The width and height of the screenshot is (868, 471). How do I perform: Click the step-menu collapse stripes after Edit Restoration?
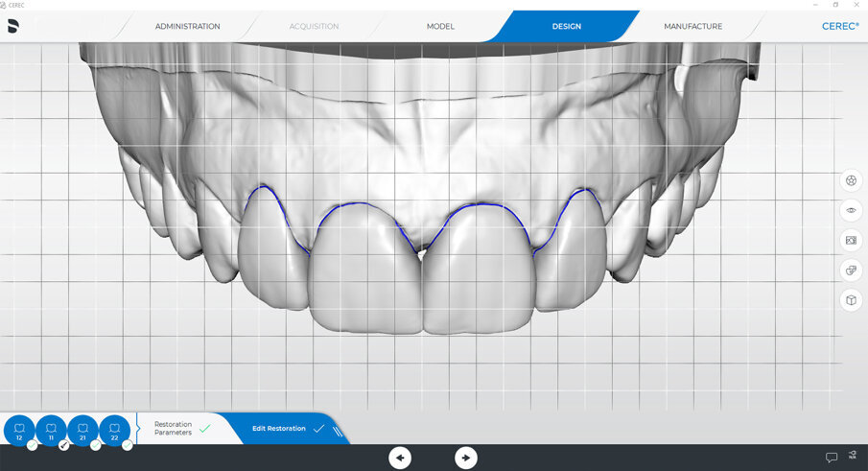point(337,431)
